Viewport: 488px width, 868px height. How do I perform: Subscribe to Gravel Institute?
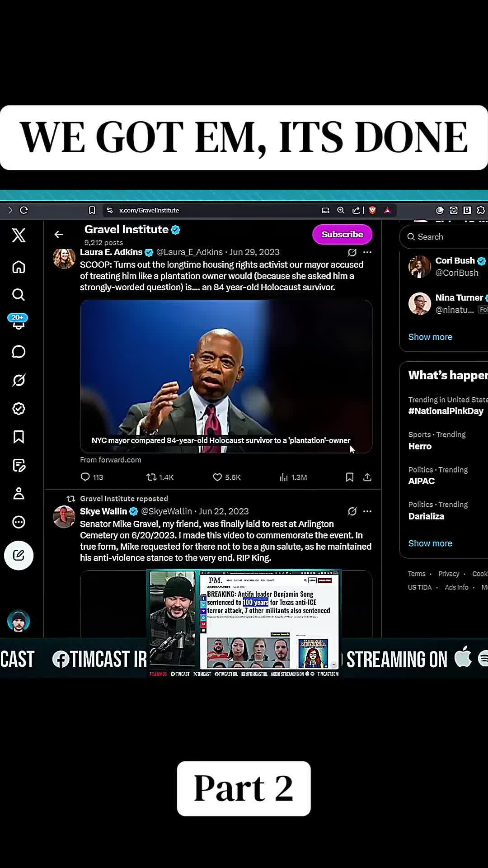342,234
